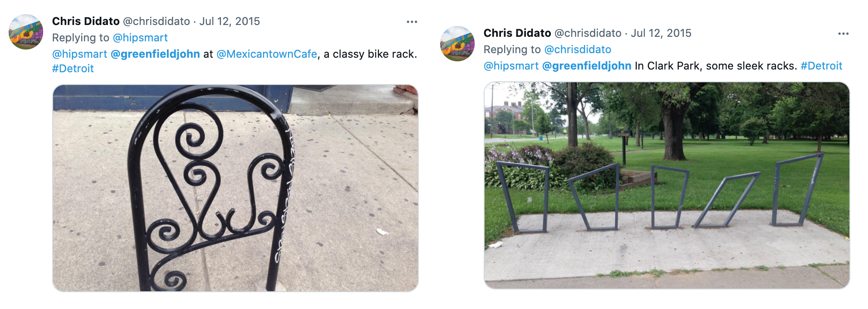The height and width of the screenshot is (309, 868).
Task: Click the Jul 12, 2015 date on the right tweet
Action: (661, 33)
